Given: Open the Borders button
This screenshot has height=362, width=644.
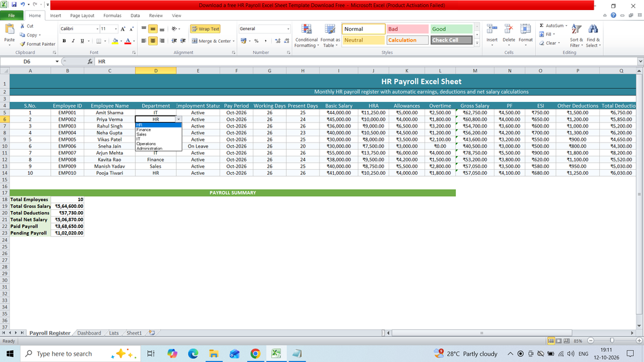Looking at the screenshot, I should [99, 41].
